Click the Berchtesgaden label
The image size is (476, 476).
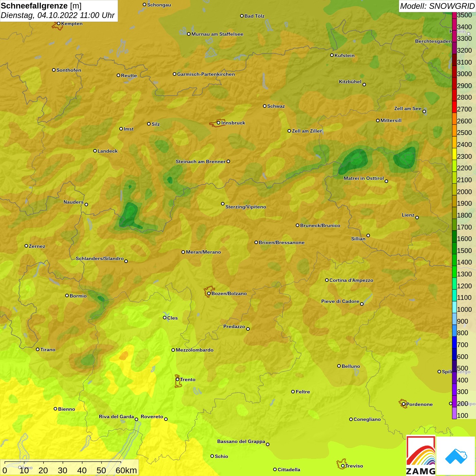coord(434,41)
